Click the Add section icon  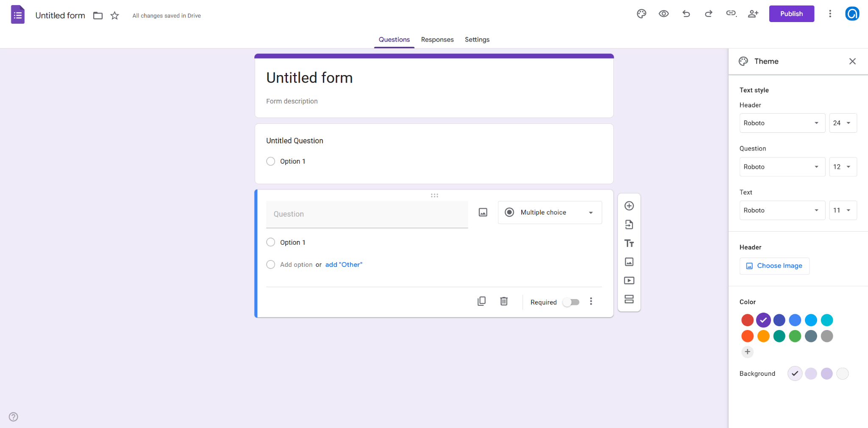[629, 299]
